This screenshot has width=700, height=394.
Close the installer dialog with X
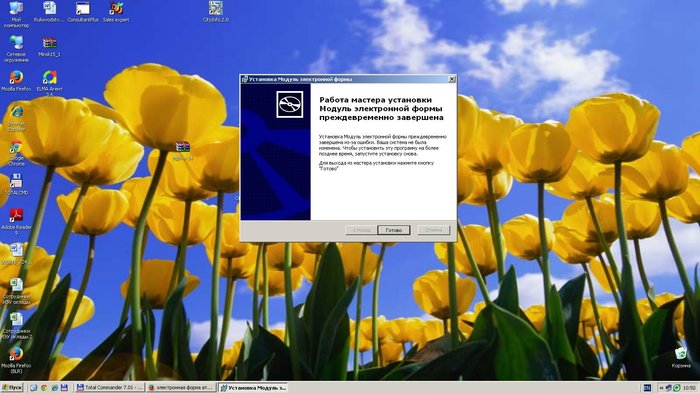[451, 79]
